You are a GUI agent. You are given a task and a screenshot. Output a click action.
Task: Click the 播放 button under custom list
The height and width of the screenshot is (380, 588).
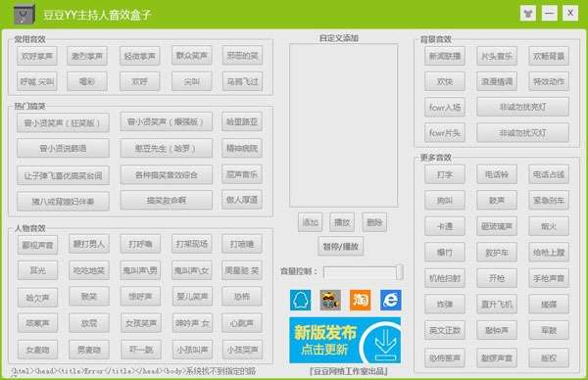pos(342,222)
